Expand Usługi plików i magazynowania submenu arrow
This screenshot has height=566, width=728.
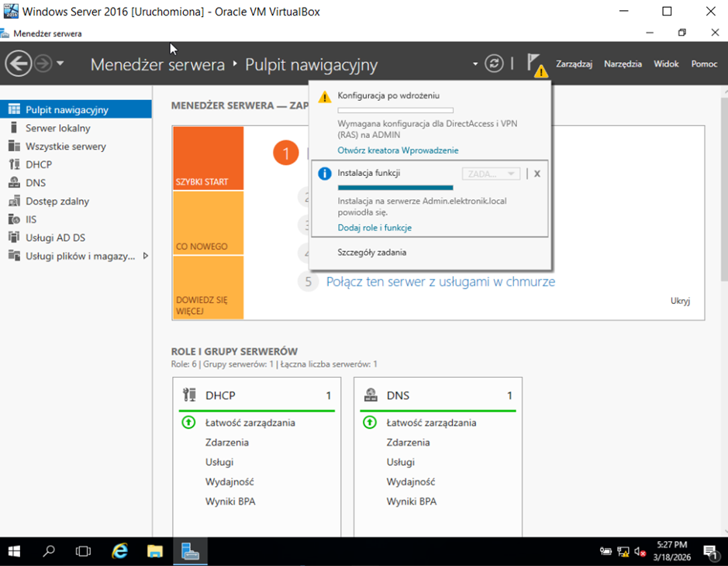point(145,256)
